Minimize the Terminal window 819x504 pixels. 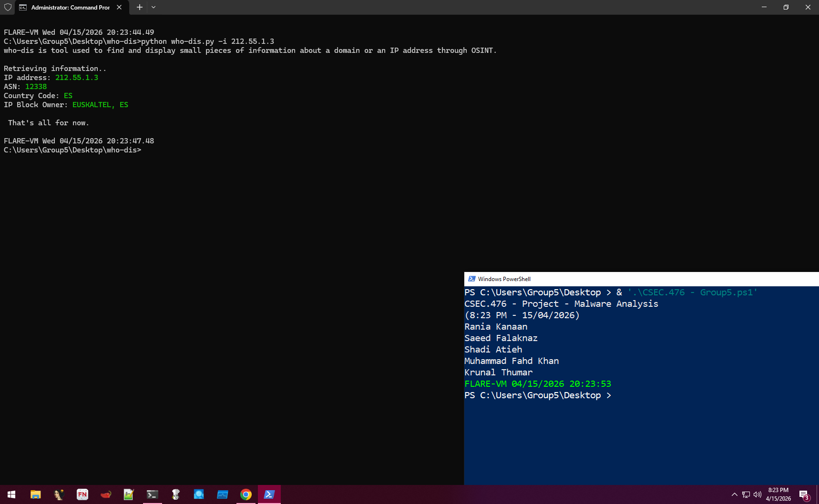(x=764, y=7)
